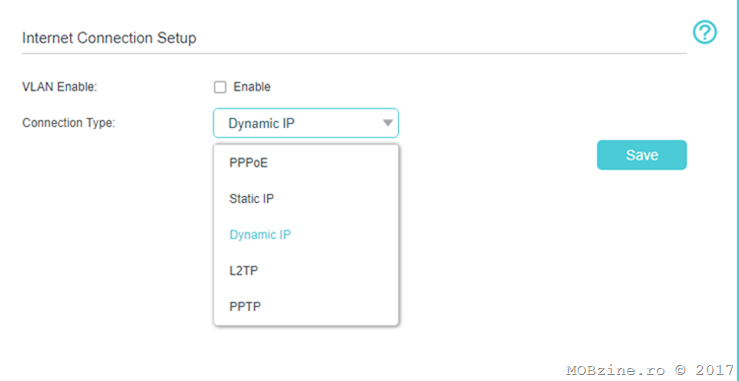Tick the VLAN Enable checkbox

220,87
